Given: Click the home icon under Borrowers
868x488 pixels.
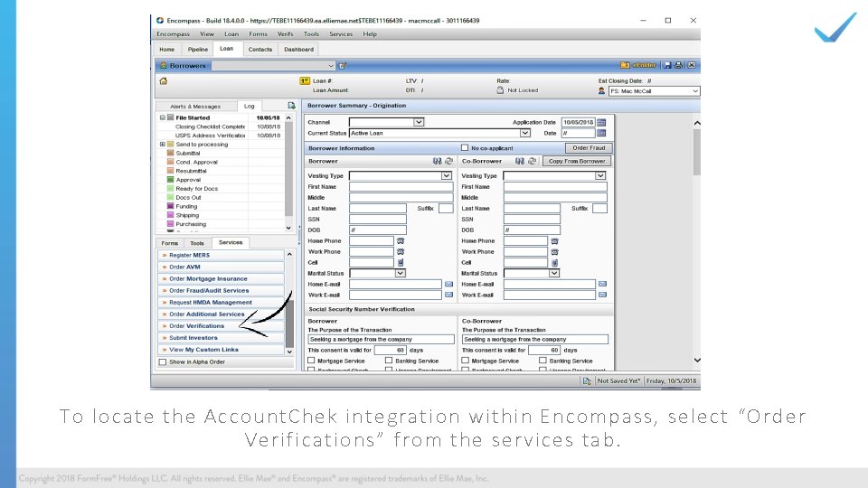Looking at the screenshot, I should (x=164, y=81).
